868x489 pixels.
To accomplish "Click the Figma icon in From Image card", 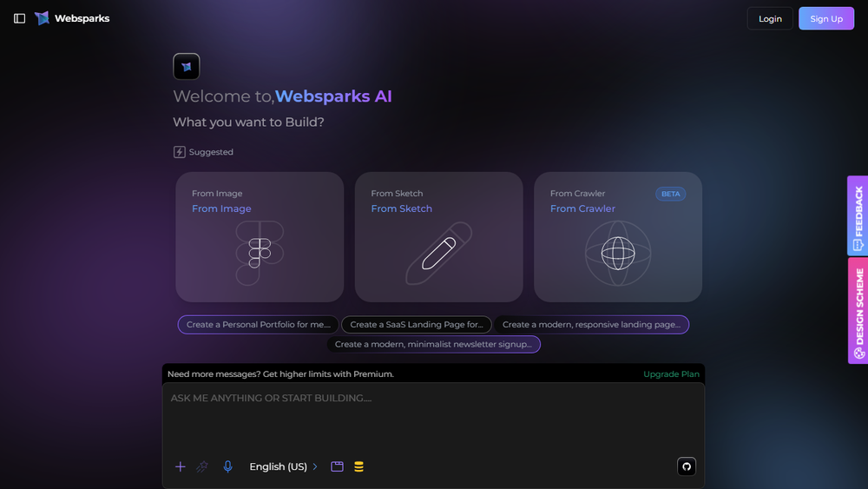I will pos(260,253).
